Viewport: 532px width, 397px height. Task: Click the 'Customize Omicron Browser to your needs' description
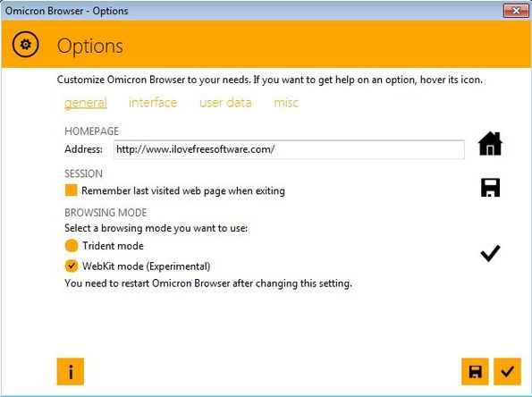click(x=269, y=80)
